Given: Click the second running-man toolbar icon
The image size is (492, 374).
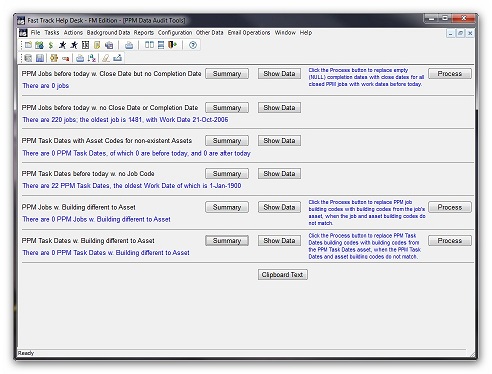Looking at the screenshot, I should (74, 45).
